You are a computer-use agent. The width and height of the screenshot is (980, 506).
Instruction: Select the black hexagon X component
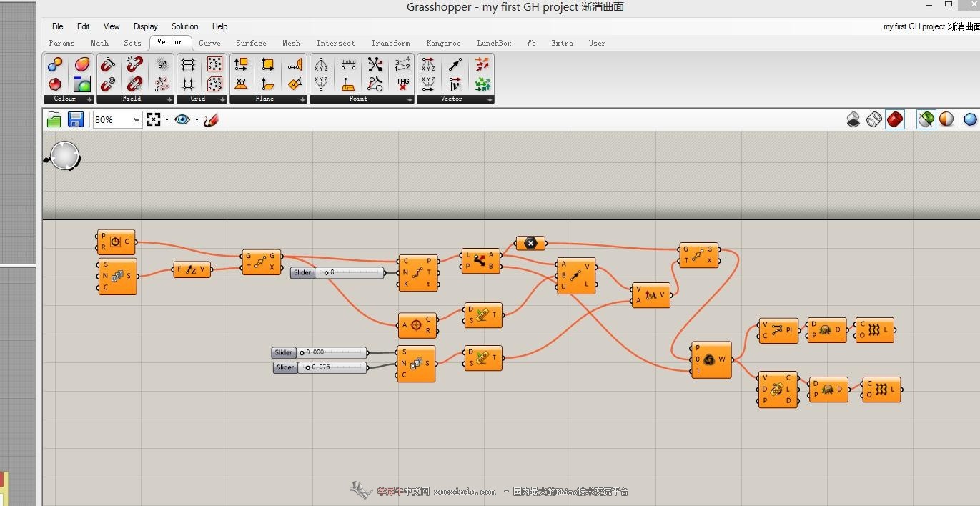coord(530,244)
